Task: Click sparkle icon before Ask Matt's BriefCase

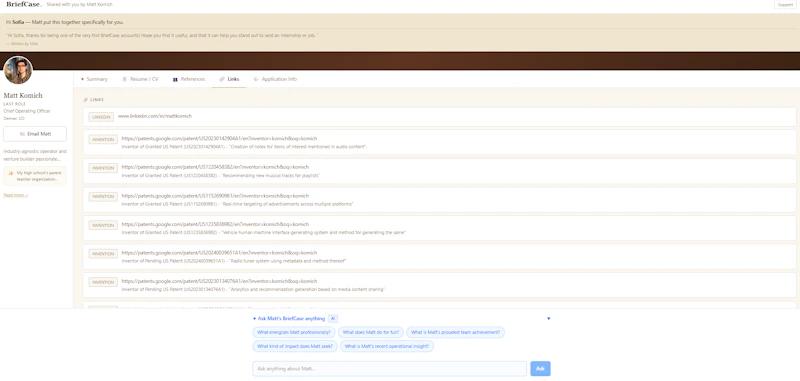Action: pyautogui.click(x=255, y=318)
